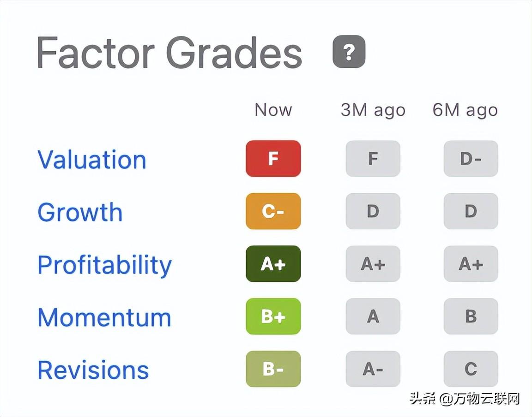Open the Growth factor link

(x=80, y=212)
